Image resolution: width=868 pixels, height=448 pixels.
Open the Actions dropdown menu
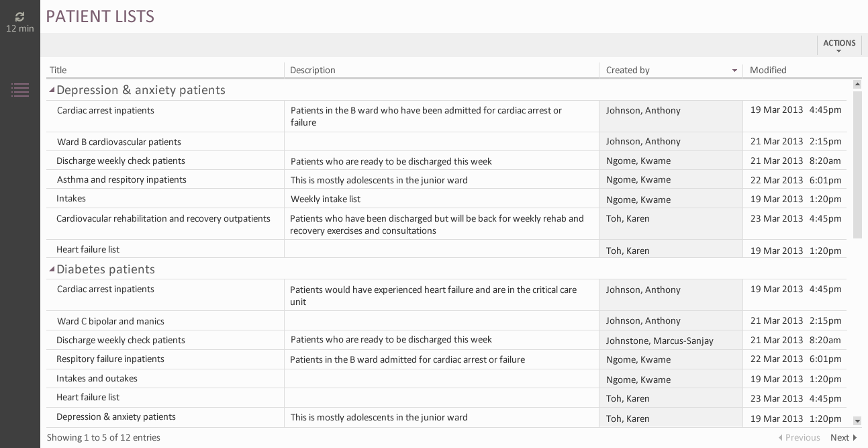tap(839, 45)
